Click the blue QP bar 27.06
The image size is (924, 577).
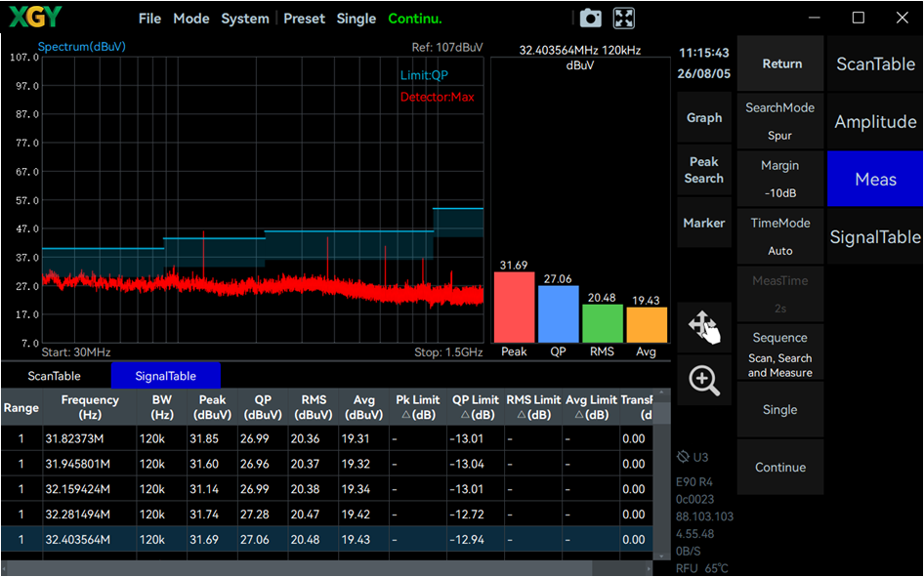click(x=558, y=313)
